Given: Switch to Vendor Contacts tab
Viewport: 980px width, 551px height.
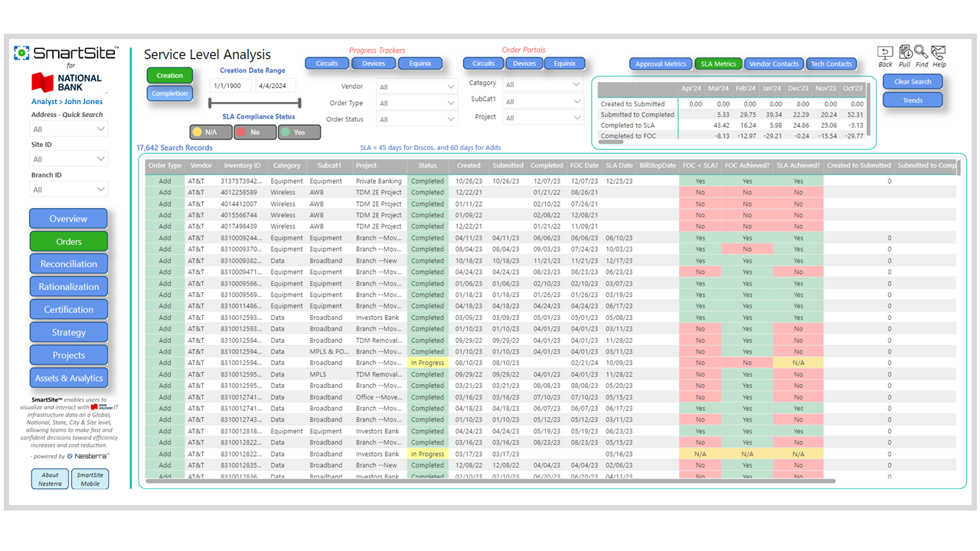Looking at the screenshot, I should coord(774,64).
